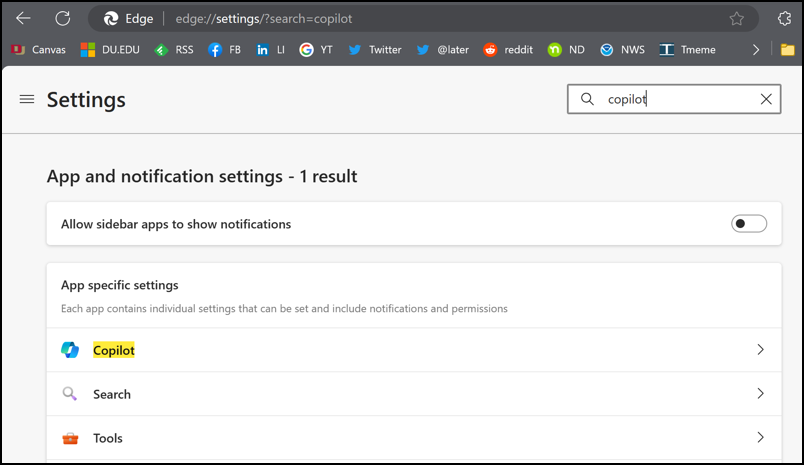The width and height of the screenshot is (804, 465).
Task: Click 'Each app contains individual settings' description
Action: pos(284,309)
